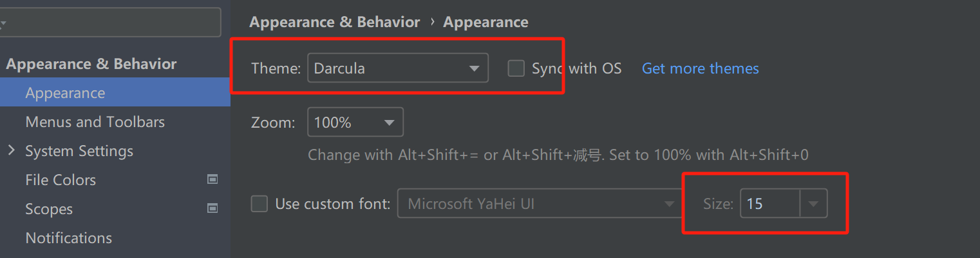Image resolution: width=980 pixels, height=258 pixels.
Task: Open File Colors settings page
Action: click(61, 180)
